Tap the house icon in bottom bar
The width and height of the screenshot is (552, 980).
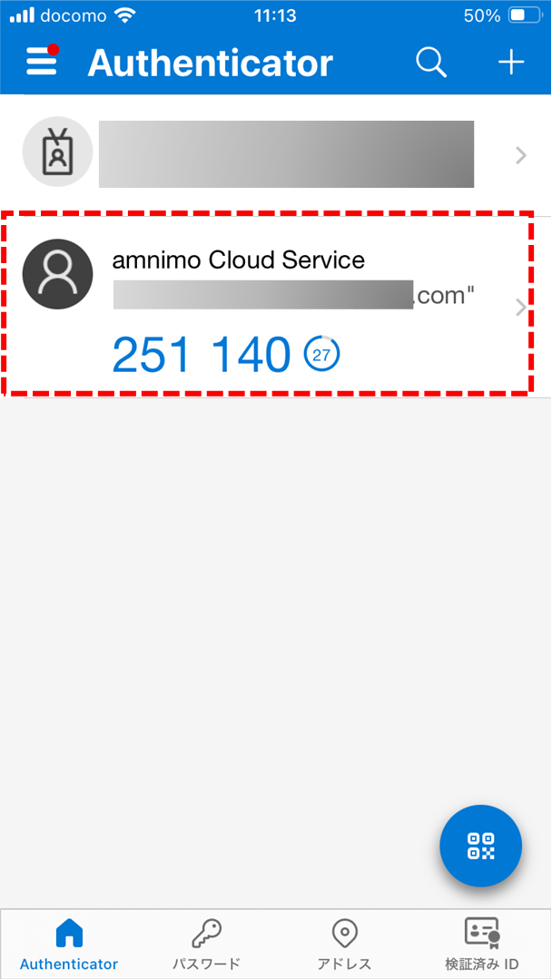69,935
